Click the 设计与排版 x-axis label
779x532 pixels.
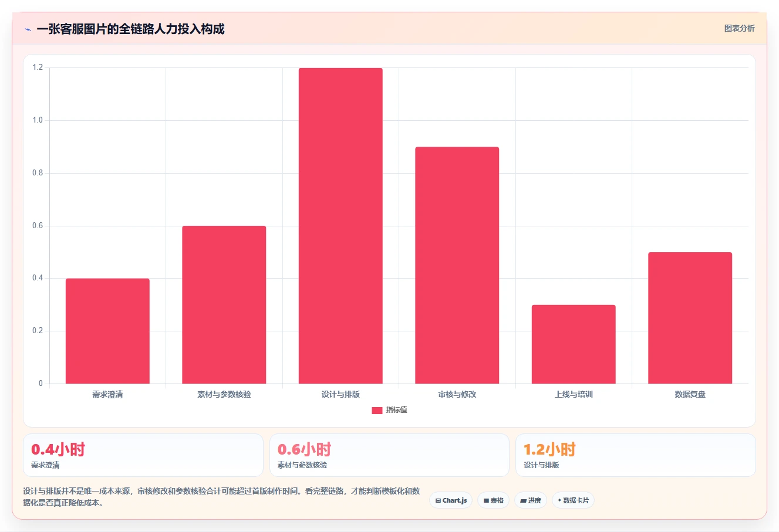point(340,395)
